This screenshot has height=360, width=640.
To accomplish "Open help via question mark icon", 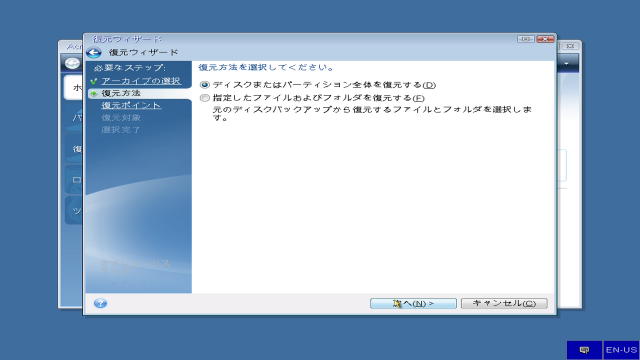I will click(100, 303).
